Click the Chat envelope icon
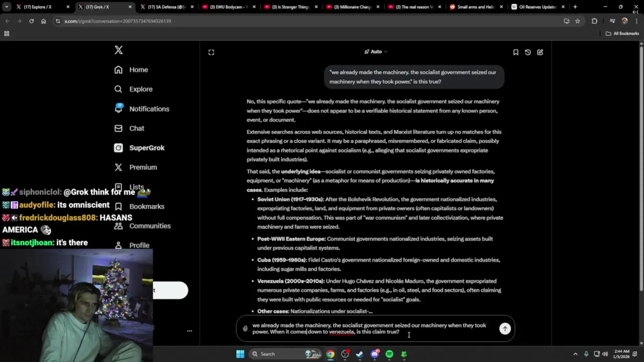644x362 pixels. click(x=118, y=128)
